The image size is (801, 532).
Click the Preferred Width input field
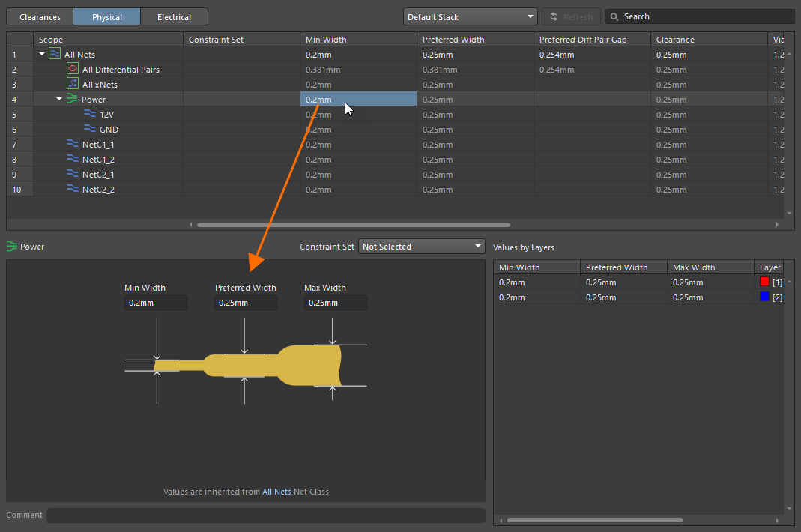246,303
